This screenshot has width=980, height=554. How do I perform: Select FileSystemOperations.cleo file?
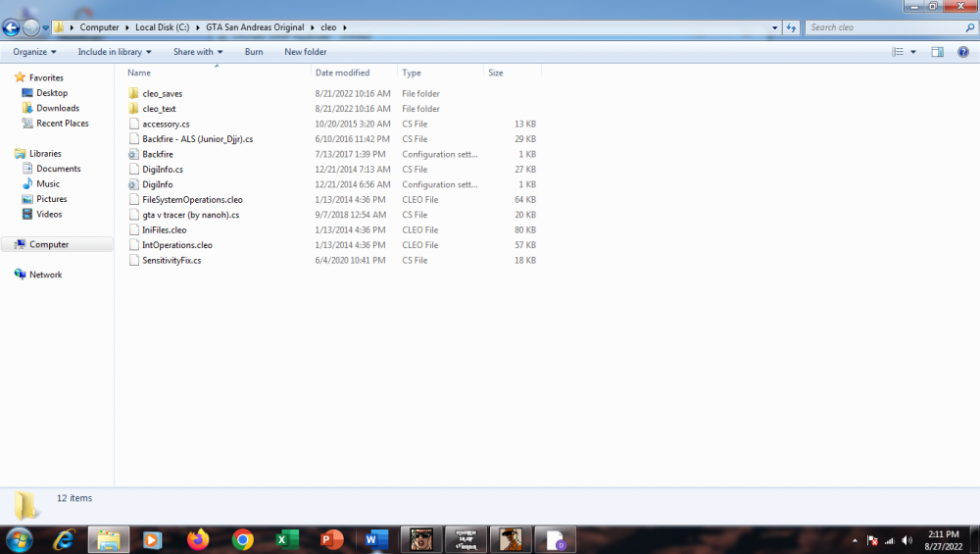coord(192,199)
